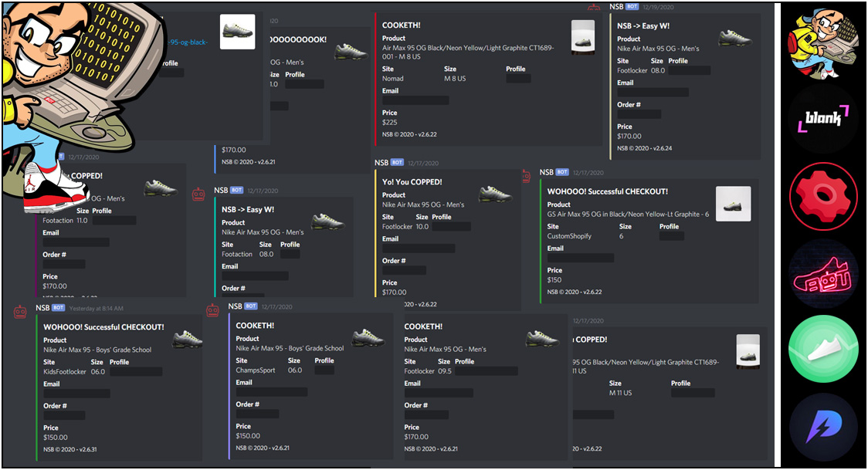Click robot avatar beside ChampsSport COOKETH message
Screen dimensions: 868x470
click(212, 311)
